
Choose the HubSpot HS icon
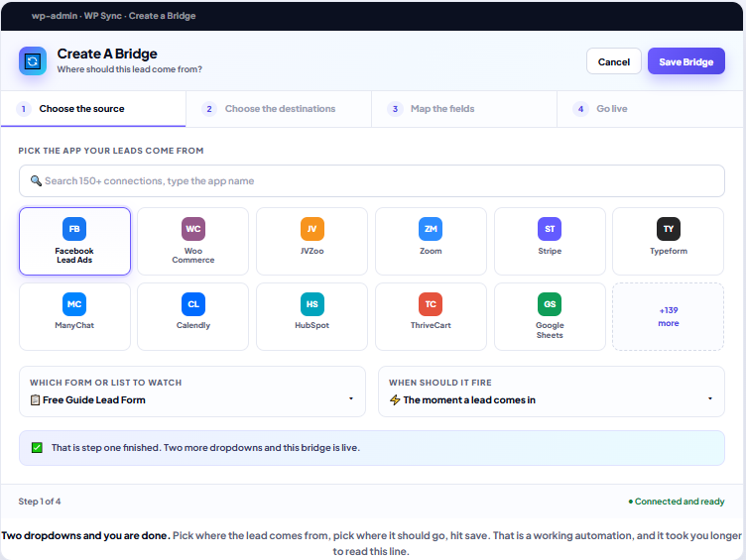312,304
